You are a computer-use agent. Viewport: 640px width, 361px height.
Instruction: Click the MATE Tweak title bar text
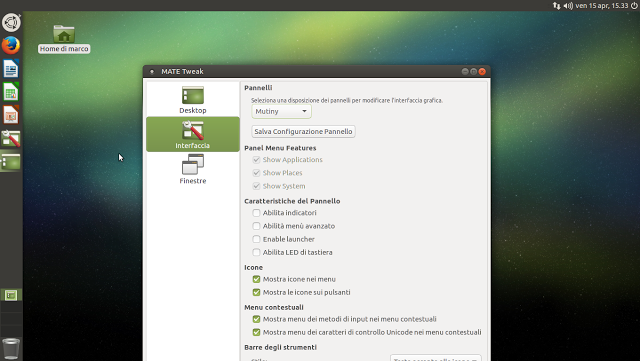(x=182, y=71)
